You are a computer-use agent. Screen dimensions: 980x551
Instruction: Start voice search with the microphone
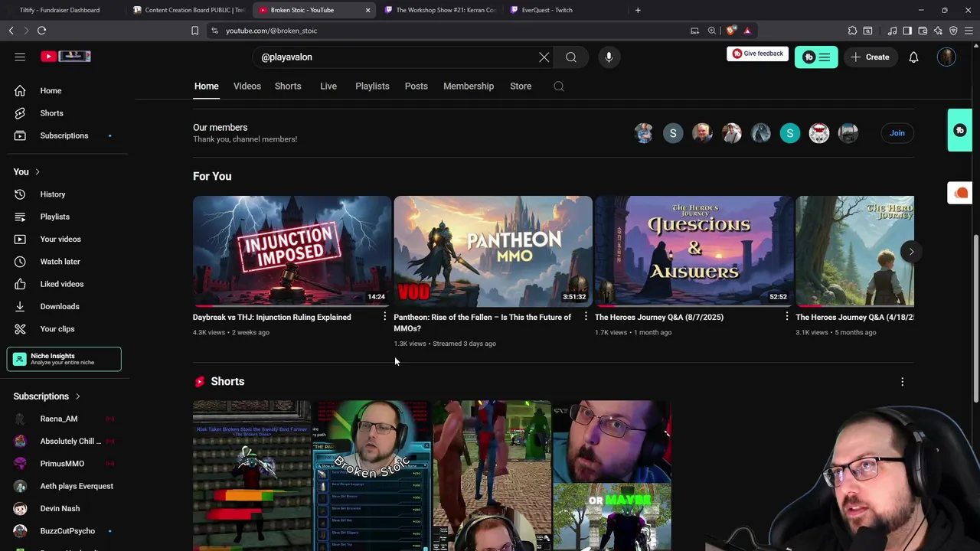[x=609, y=57]
